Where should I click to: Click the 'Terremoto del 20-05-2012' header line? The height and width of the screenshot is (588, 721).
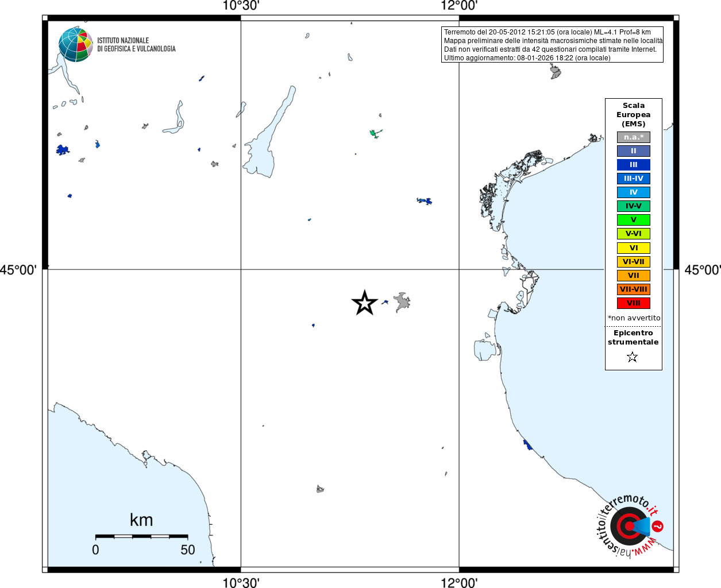(x=548, y=32)
